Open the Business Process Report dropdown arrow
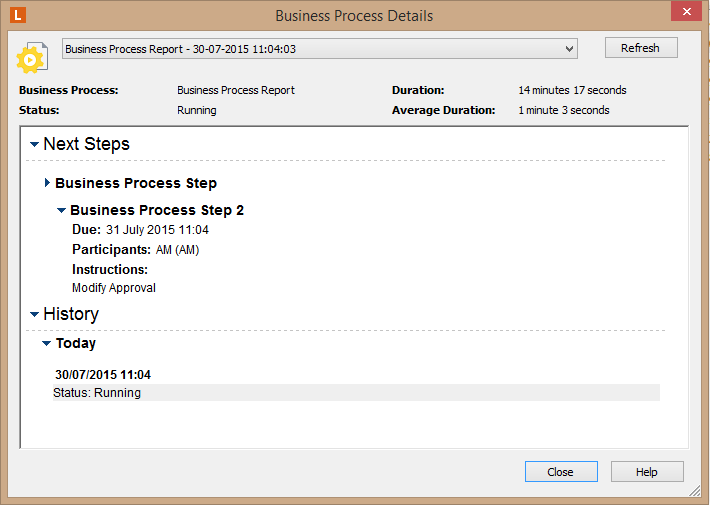 (569, 49)
